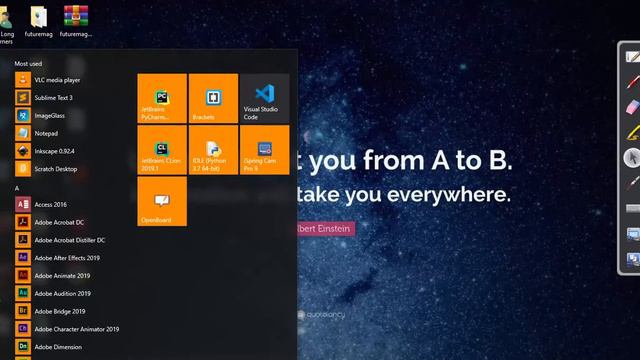Open Adobe Animate 2019 from the list
Screen dimensions: 640x360
coord(67,276)
